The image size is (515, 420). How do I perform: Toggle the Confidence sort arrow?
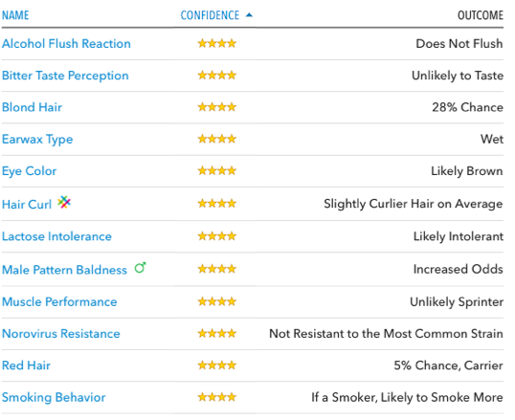tap(249, 14)
